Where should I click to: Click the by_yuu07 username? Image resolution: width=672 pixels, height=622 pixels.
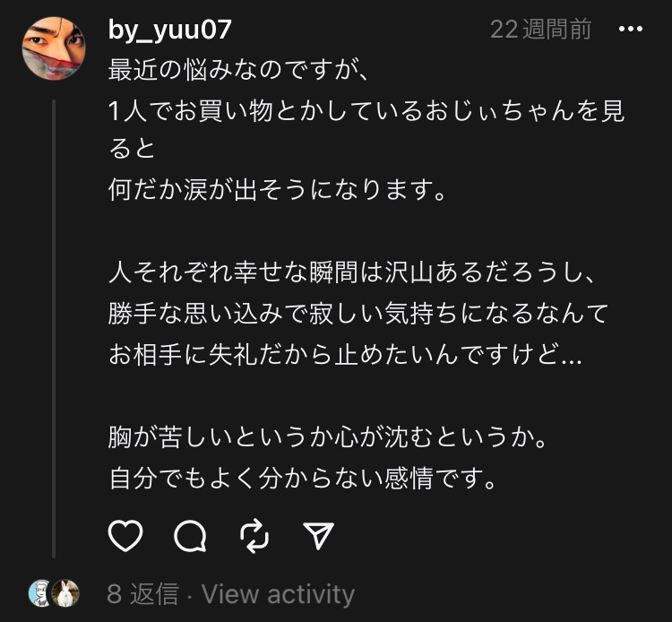coord(169,30)
